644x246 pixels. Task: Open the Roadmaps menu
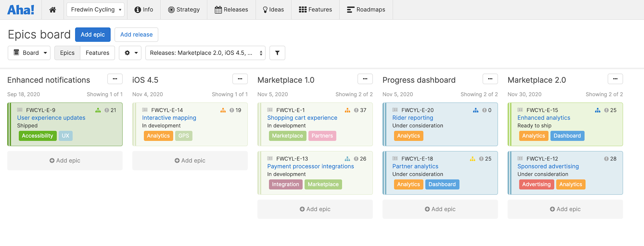coord(366,10)
